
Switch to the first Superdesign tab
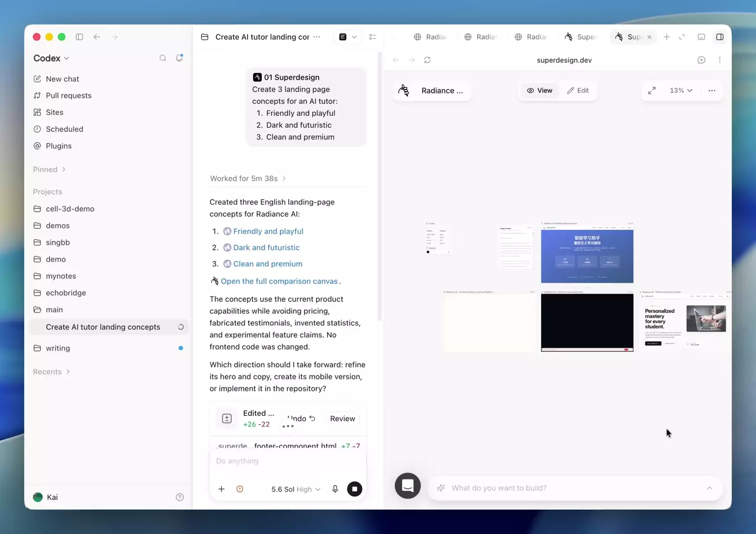[x=581, y=37]
